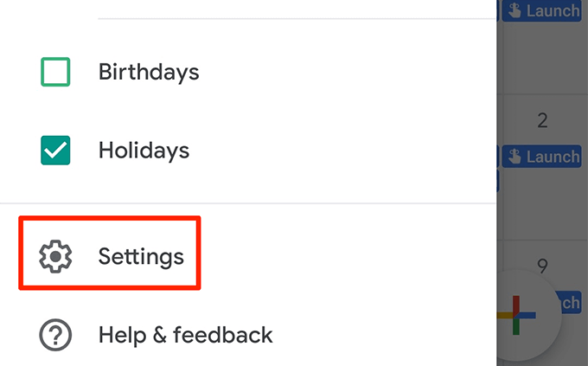Click the hand icon in the Launch event under date 2
The image size is (588, 366).
point(514,157)
